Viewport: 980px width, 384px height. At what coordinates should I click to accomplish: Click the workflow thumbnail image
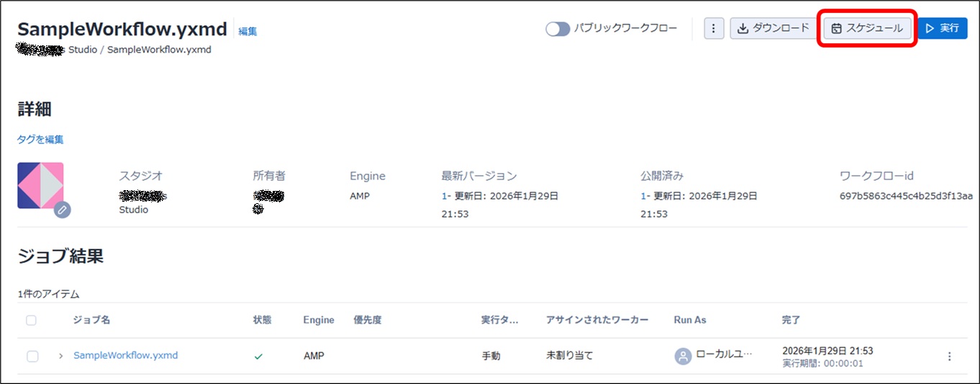coord(40,185)
